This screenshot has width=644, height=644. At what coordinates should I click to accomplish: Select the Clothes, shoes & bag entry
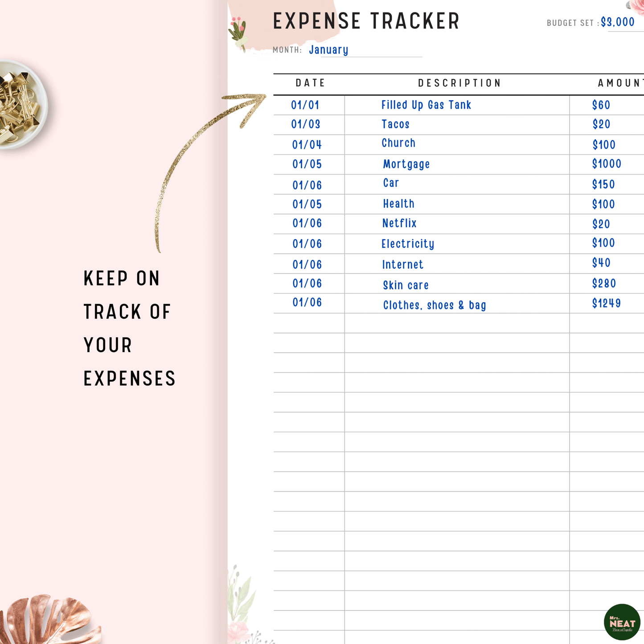435,305
